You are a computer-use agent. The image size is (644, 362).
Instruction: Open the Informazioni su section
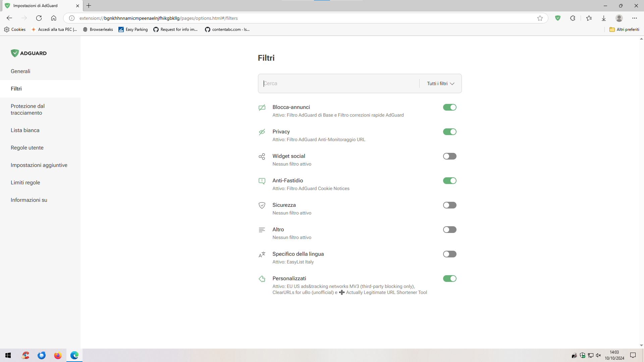click(x=40, y=200)
